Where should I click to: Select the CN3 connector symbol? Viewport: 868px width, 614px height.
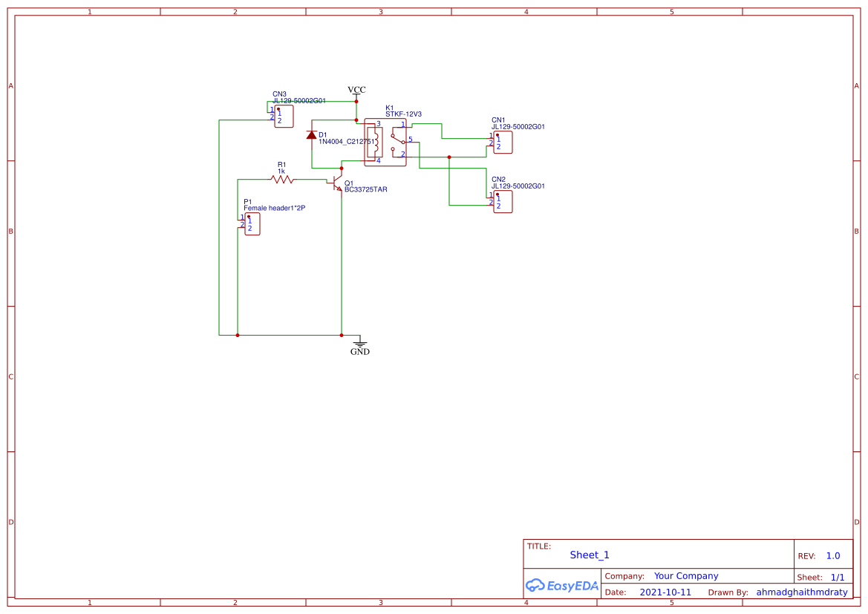tap(283, 117)
